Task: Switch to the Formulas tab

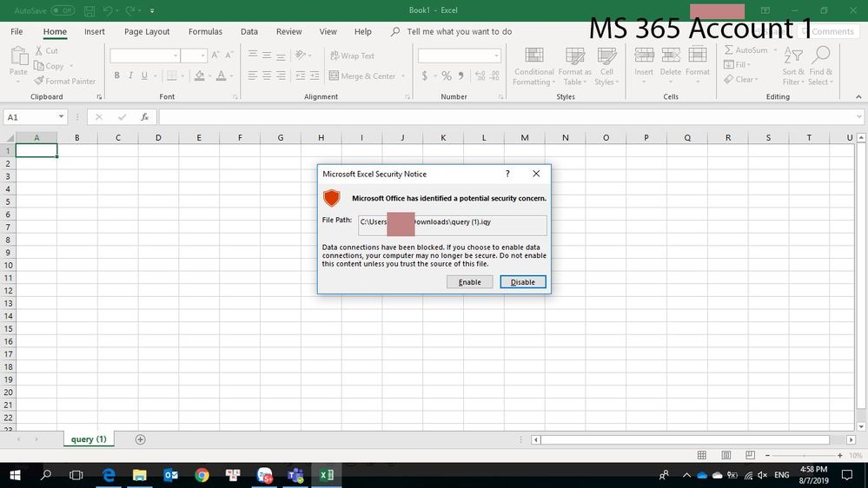Action: click(205, 31)
